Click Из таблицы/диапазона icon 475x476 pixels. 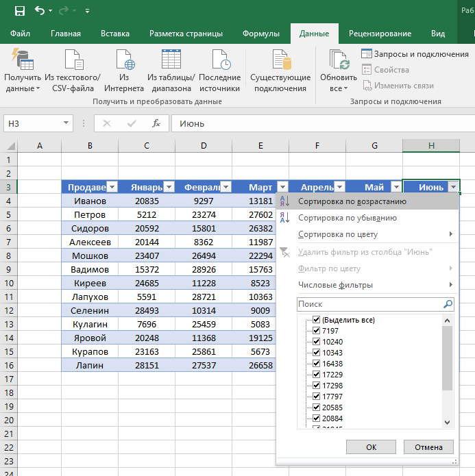tap(171, 59)
